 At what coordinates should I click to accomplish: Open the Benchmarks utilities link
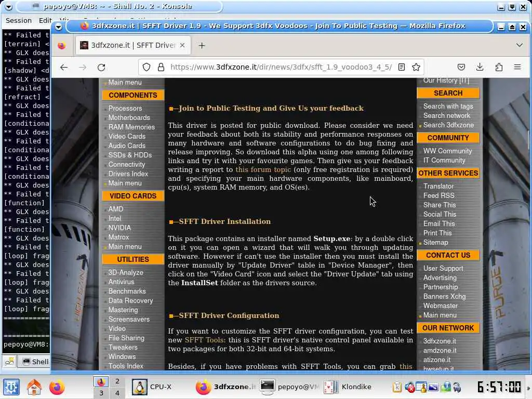point(127,291)
